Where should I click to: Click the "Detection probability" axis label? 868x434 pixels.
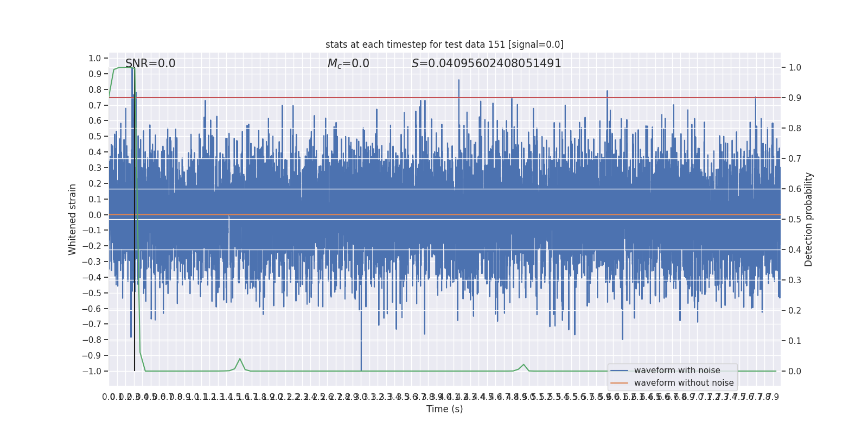pyautogui.click(x=809, y=219)
